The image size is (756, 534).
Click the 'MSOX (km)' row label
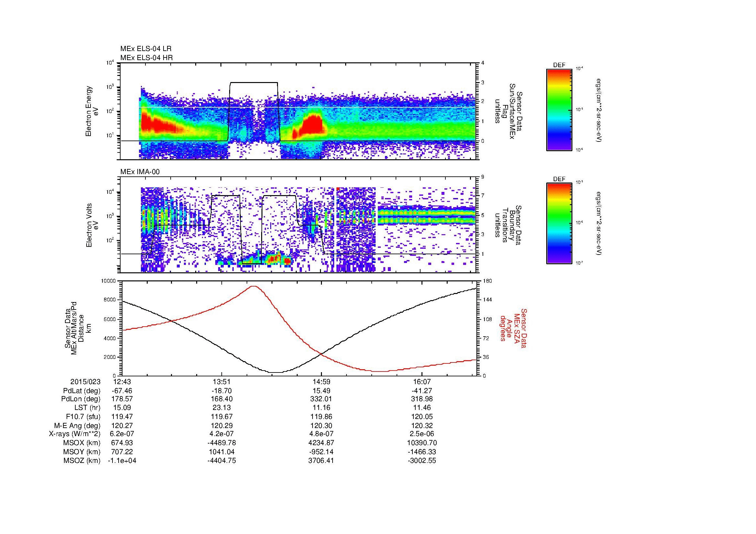coord(82,443)
